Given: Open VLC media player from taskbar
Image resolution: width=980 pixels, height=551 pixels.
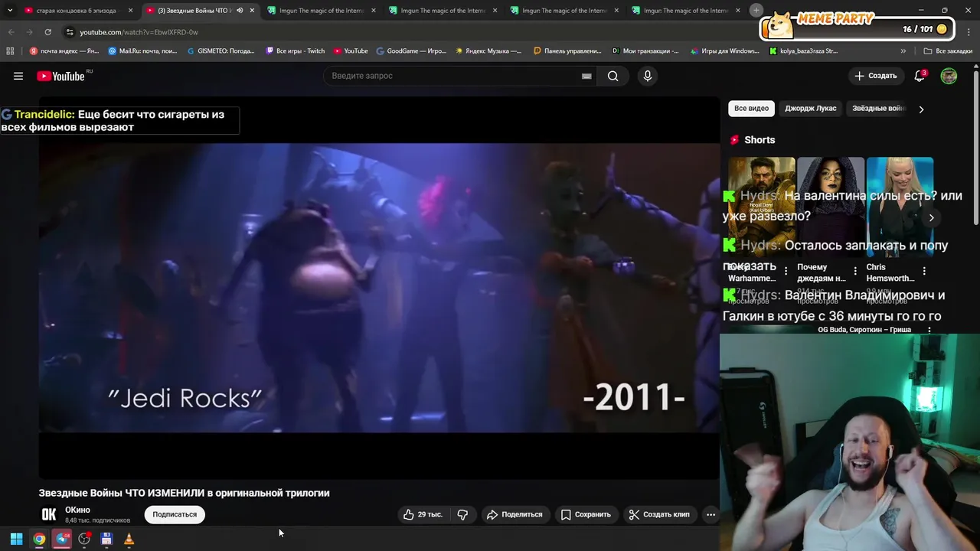Looking at the screenshot, I should point(129,539).
